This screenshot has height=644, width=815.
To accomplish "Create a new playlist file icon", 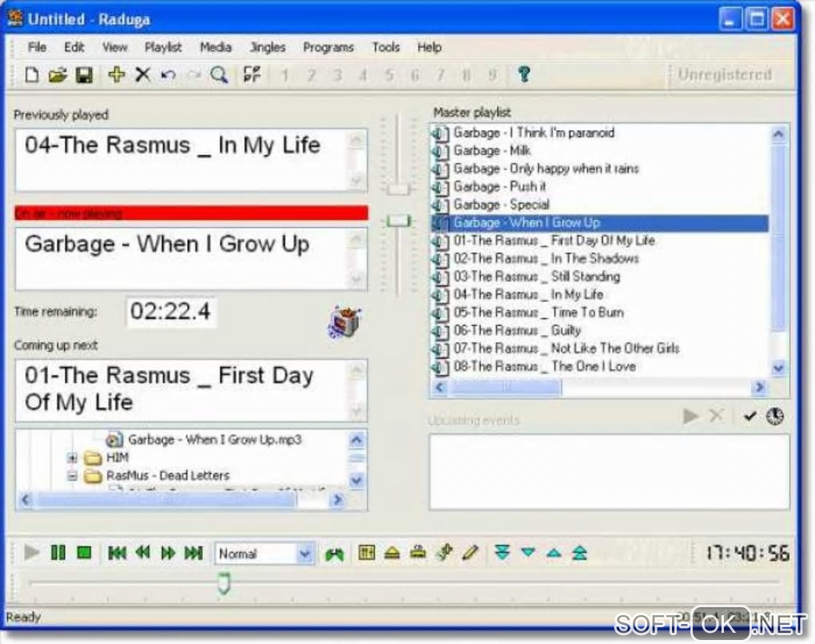I will [32, 75].
